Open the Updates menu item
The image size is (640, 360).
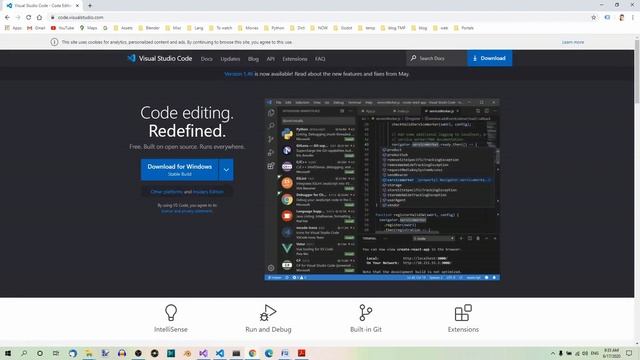point(230,59)
